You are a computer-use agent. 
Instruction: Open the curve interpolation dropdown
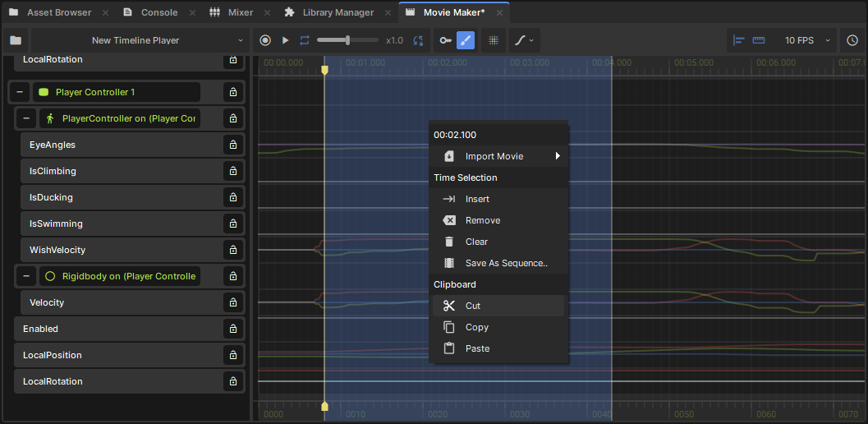pyautogui.click(x=523, y=40)
